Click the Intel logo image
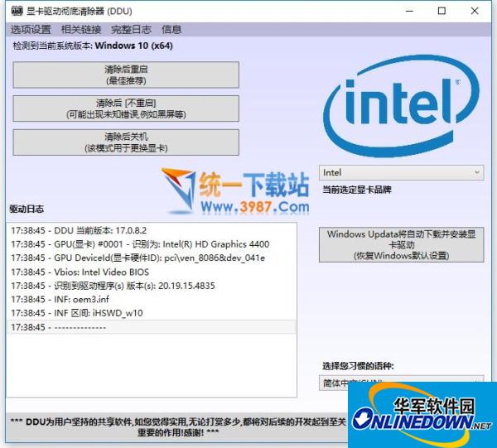Screen dimensions: 497x448 [401, 106]
